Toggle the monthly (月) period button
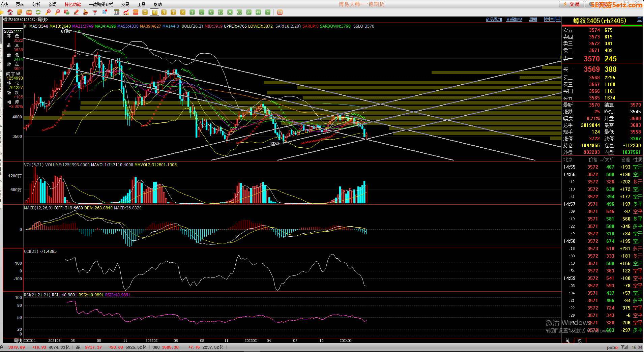This screenshot has width=644, height=352. click(x=164, y=12)
